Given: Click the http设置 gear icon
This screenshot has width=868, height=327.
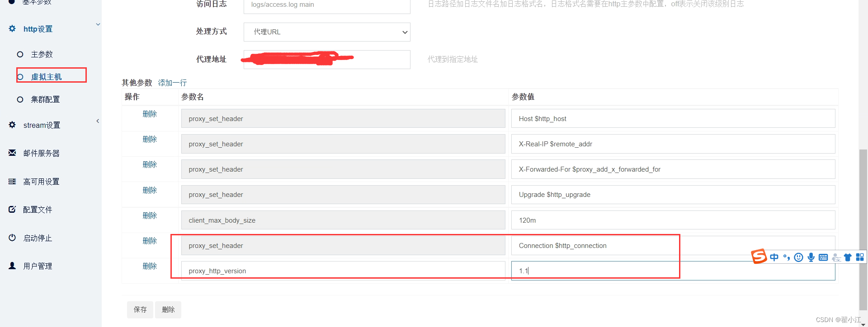Looking at the screenshot, I should (x=12, y=28).
